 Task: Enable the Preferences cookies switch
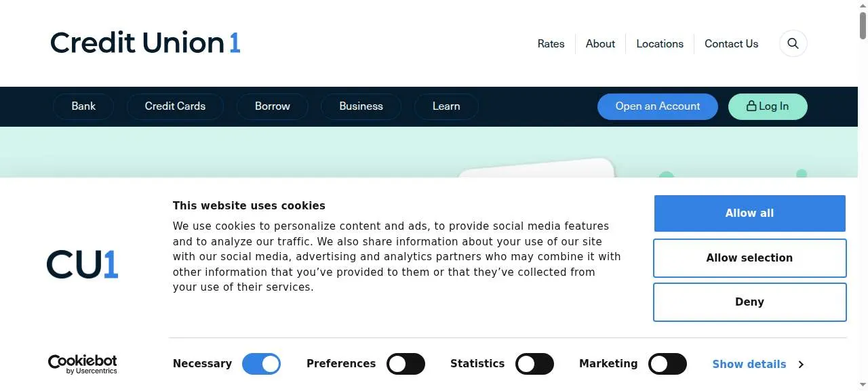[x=406, y=364]
